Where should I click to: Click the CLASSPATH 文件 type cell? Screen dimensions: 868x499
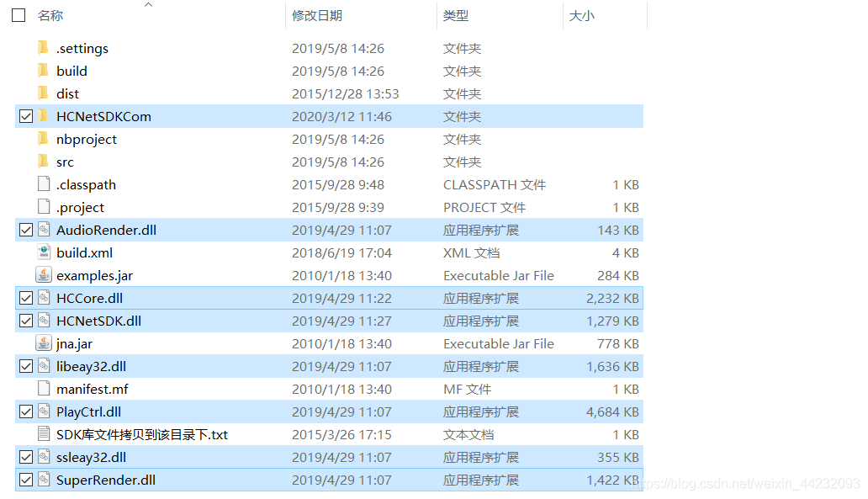pyautogui.click(x=495, y=184)
